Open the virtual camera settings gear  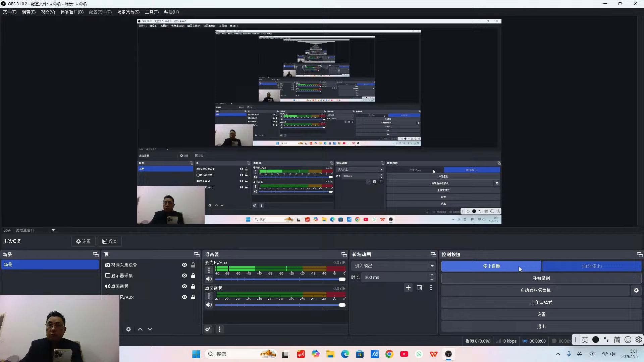pyautogui.click(x=636, y=290)
